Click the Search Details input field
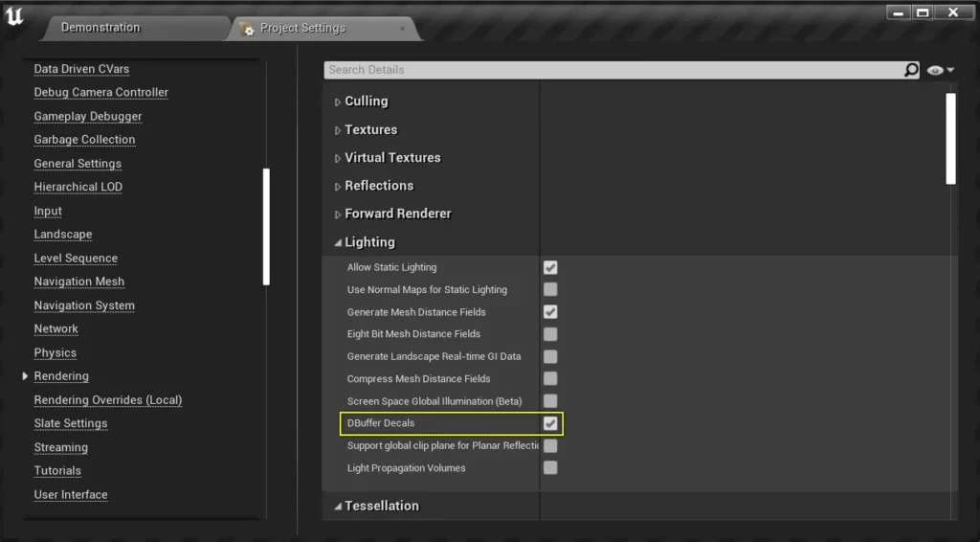The height and width of the screenshot is (542, 980). click(x=612, y=70)
